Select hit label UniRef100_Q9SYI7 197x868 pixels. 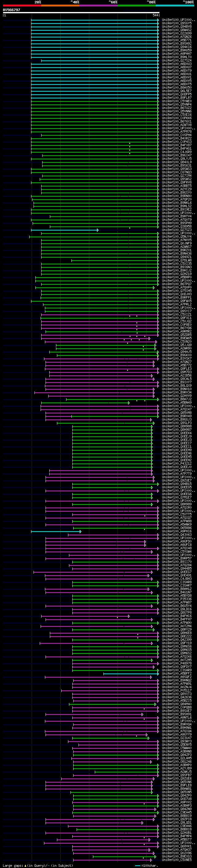pos(176,311)
